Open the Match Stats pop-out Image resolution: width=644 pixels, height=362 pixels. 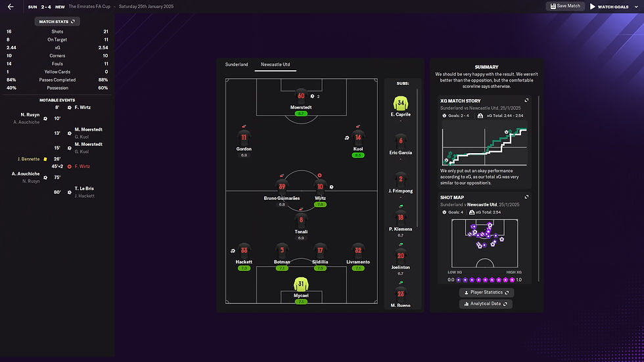pyautogui.click(x=57, y=21)
